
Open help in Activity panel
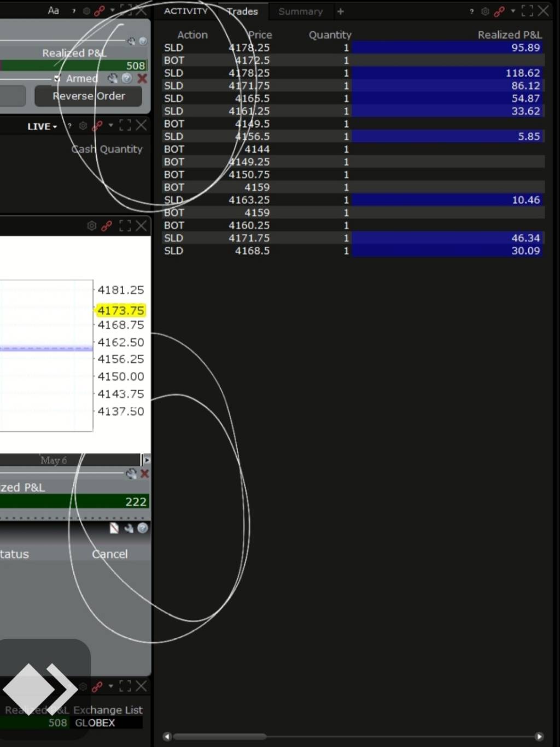pyautogui.click(x=471, y=11)
